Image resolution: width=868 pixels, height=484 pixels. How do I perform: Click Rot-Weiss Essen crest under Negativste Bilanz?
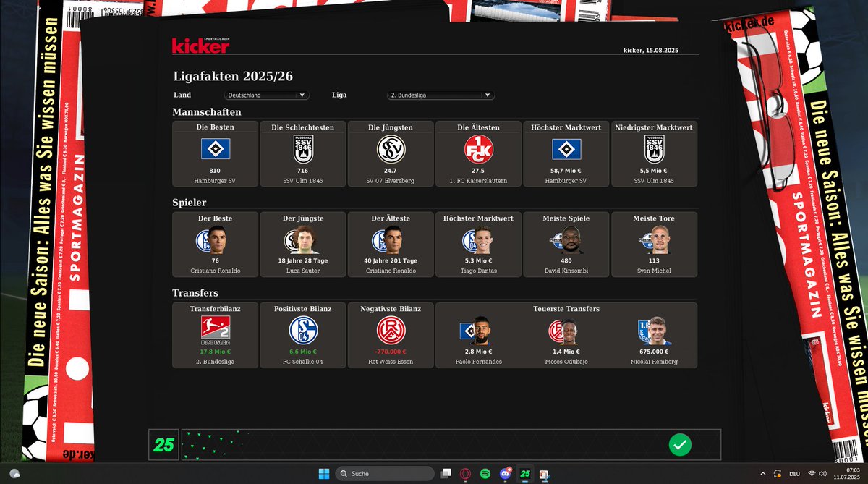click(391, 330)
